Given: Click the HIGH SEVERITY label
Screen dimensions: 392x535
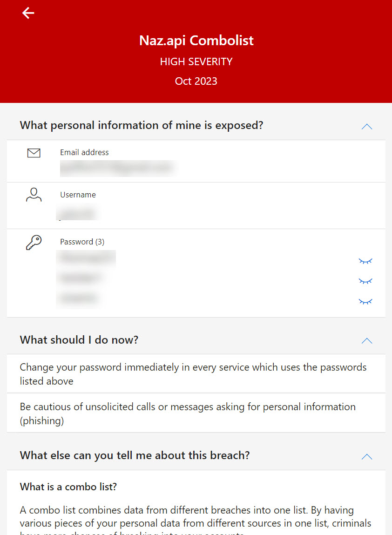Looking at the screenshot, I should pos(196,61).
